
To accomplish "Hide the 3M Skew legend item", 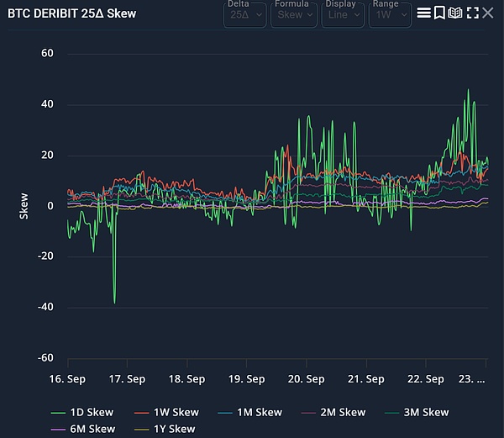I will pyautogui.click(x=425, y=412).
